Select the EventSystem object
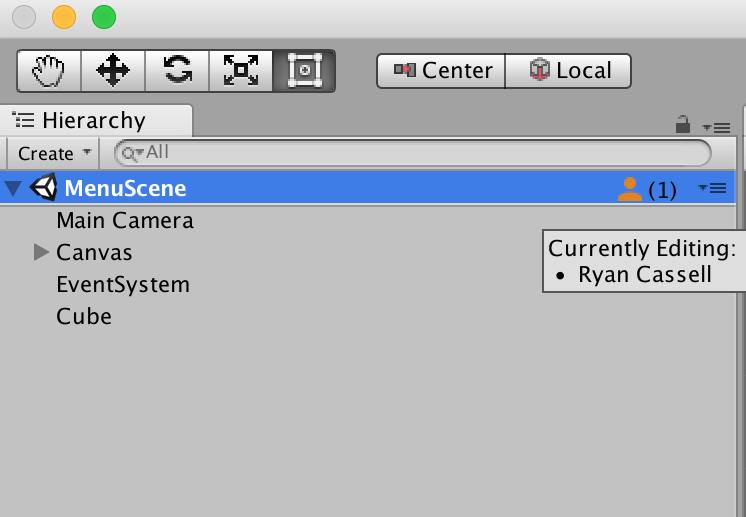Image resolution: width=746 pixels, height=517 pixels. click(x=123, y=284)
